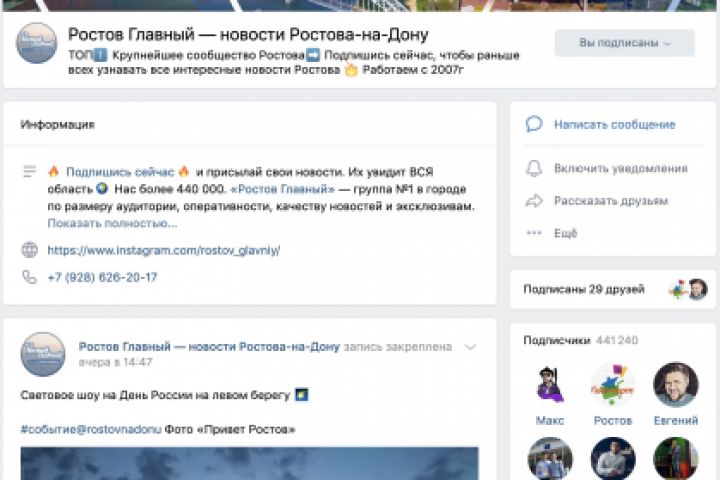Click the 'Написать сообщение' link

click(614, 124)
